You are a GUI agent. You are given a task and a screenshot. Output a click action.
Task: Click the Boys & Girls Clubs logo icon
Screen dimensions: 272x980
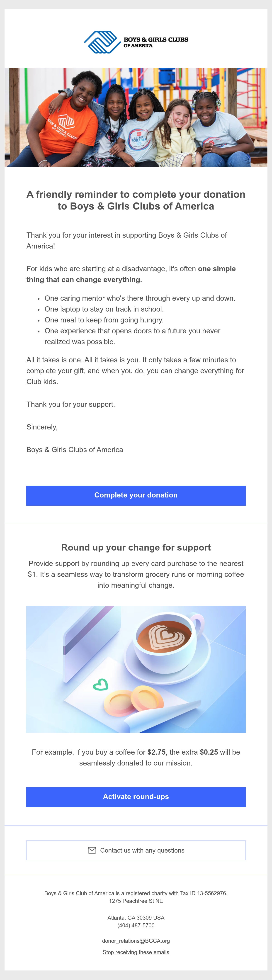pos(102,42)
